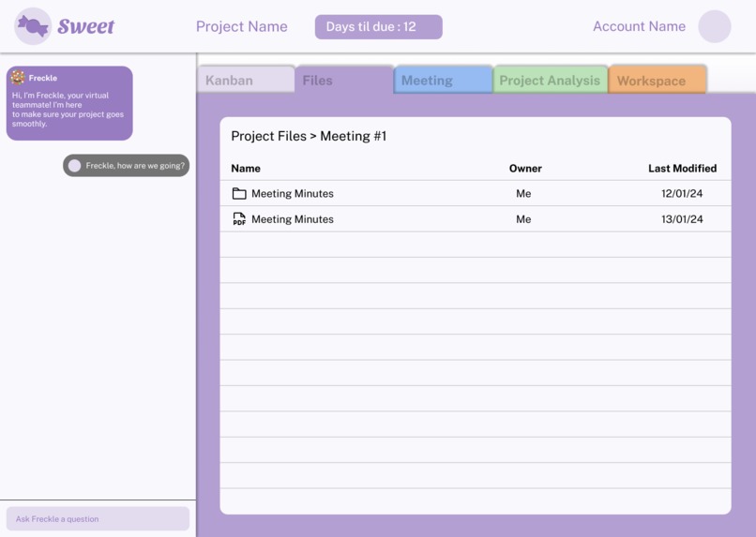Switch to the Files tab
The height and width of the screenshot is (537, 756).
point(344,80)
